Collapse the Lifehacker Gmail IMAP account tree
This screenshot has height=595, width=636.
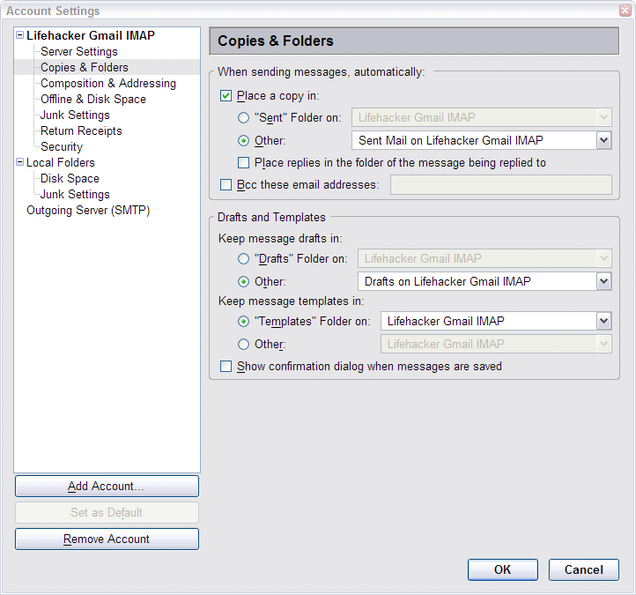[x=19, y=35]
